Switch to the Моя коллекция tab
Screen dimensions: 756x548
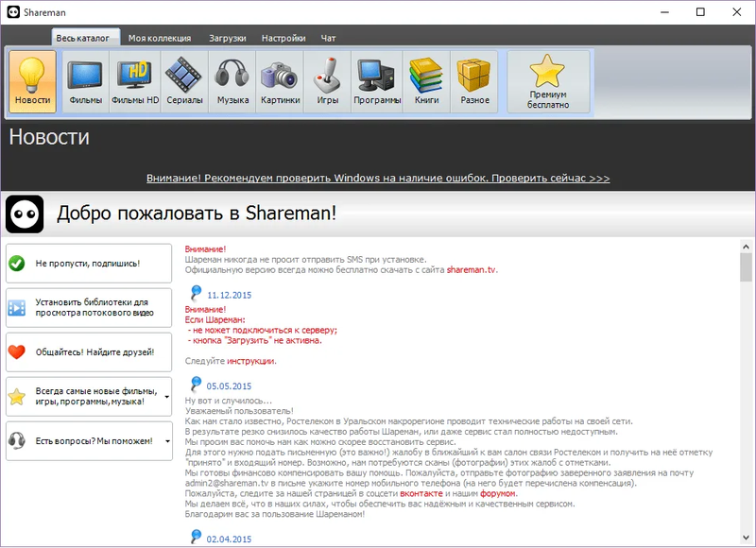pos(160,38)
